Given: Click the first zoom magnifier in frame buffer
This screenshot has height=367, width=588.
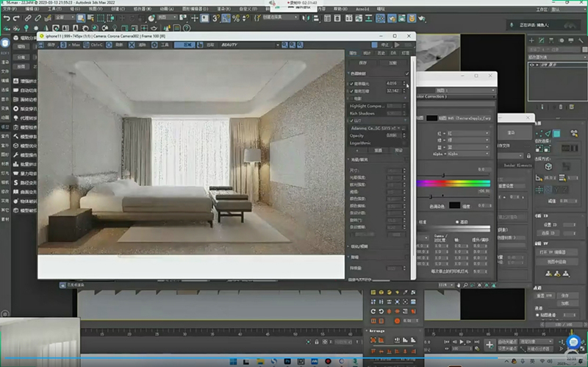Looking at the screenshot, I should point(284,45).
